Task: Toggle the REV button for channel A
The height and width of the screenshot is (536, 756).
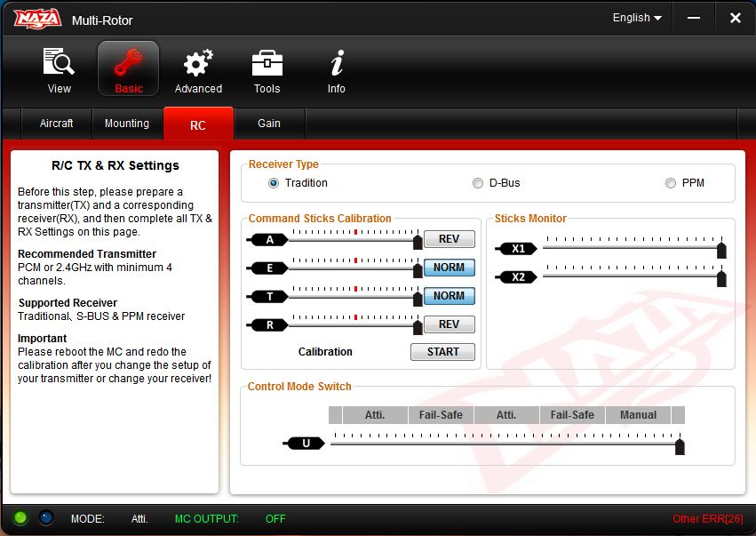Action: coord(449,239)
